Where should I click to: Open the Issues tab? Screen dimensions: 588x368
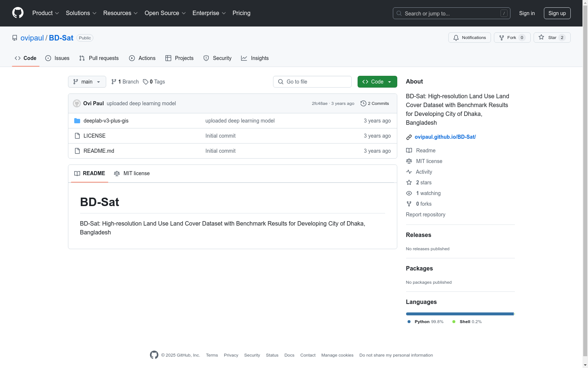[57, 58]
